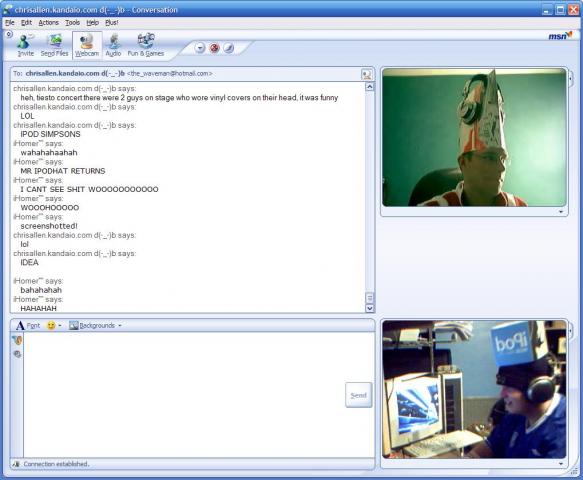Open Fun & Games activities
The height and width of the screenshot is (480, 583).
coord(146,45)
